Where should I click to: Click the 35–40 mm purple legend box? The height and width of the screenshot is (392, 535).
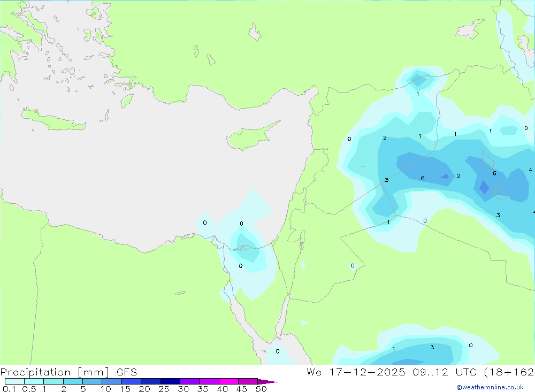(209, 381)
